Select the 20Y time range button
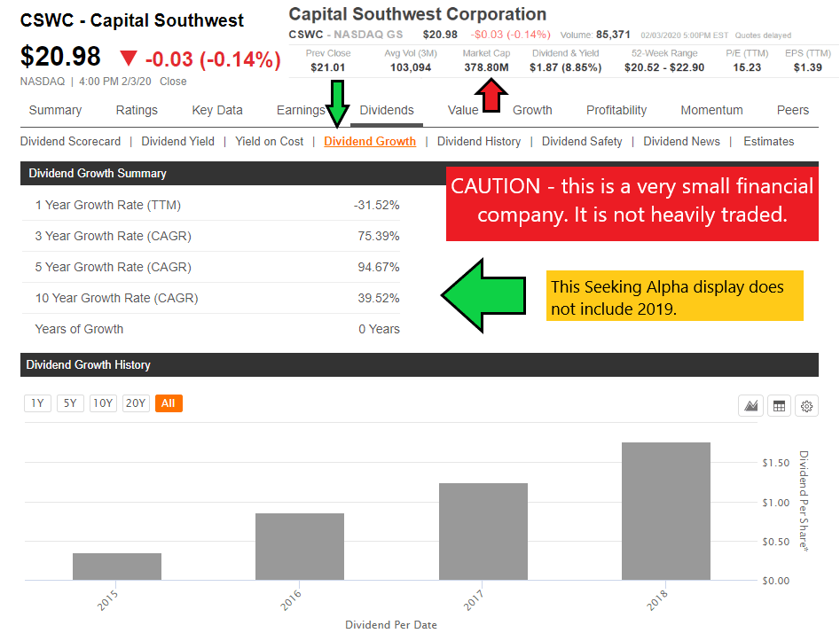This screenshot has width=840, height=641. click(136, 403)
